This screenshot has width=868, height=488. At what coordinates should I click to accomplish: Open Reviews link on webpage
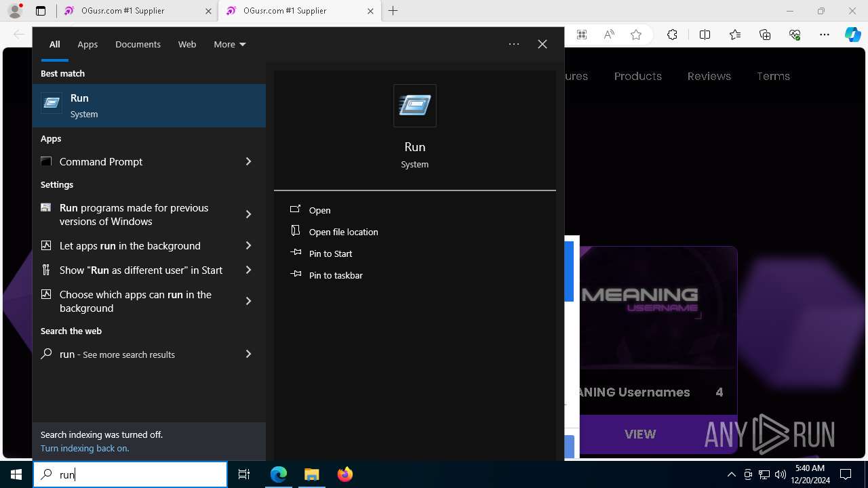pyautogui.click(x=709, y=76)
